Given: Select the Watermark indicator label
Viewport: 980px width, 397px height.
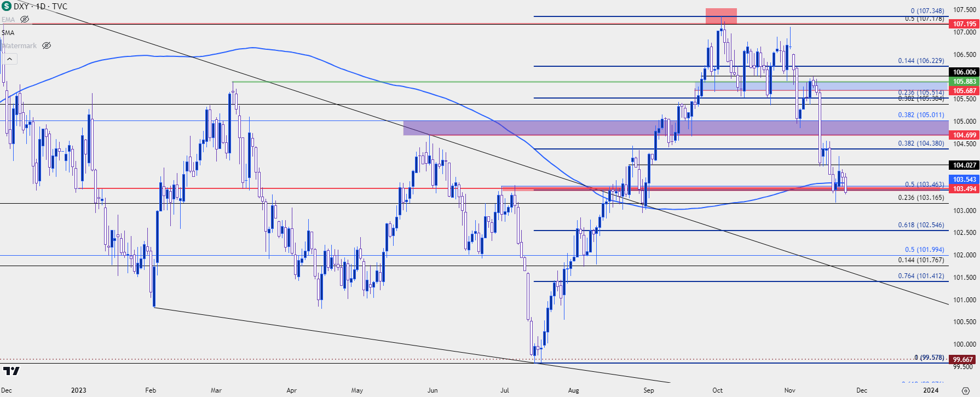Looking at the screenshot, I should [x=19, y=45].
